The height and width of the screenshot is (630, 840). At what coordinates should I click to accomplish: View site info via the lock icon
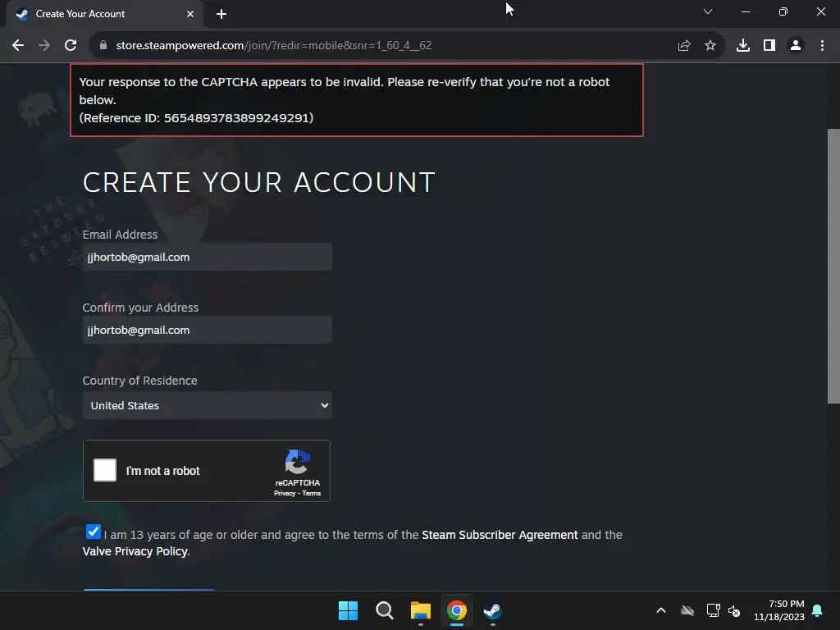click(103, 46)
